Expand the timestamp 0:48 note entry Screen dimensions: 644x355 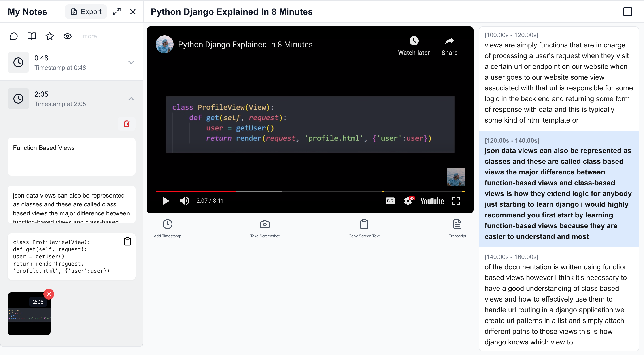pyautogui.click(x=131, y=62)
